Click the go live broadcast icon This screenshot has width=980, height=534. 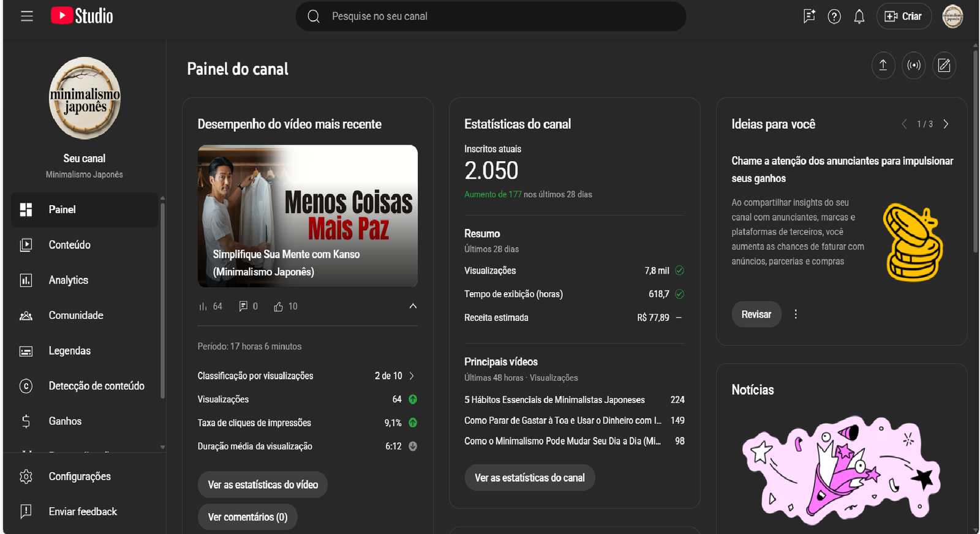click(x=914, y=65)
